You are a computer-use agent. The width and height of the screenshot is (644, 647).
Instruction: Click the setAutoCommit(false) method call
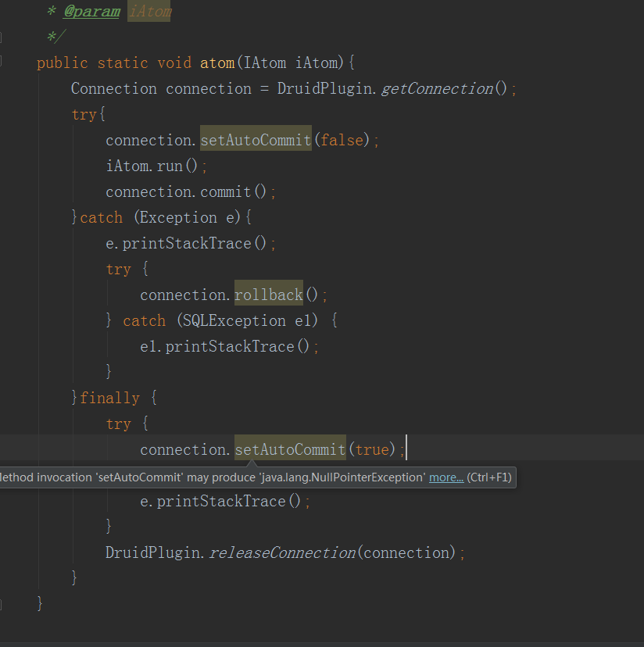click(x=256, y=141)
